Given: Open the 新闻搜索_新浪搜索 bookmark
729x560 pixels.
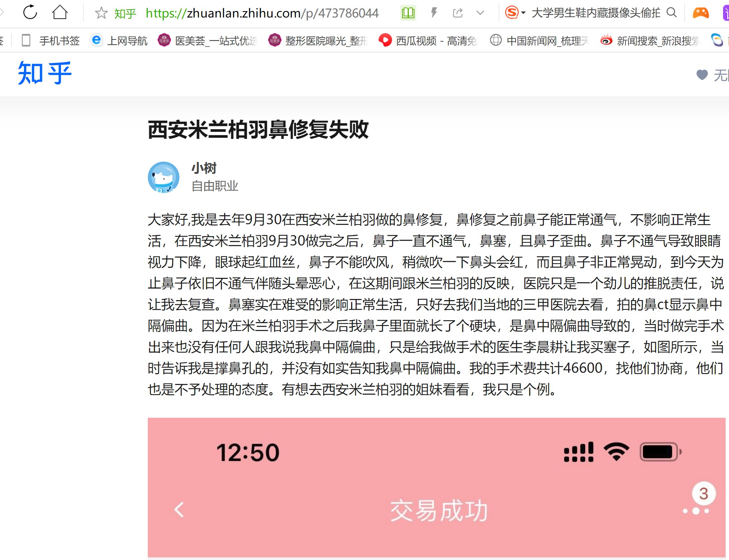Looking at the screenshot, I should click(x=650, y=41).
